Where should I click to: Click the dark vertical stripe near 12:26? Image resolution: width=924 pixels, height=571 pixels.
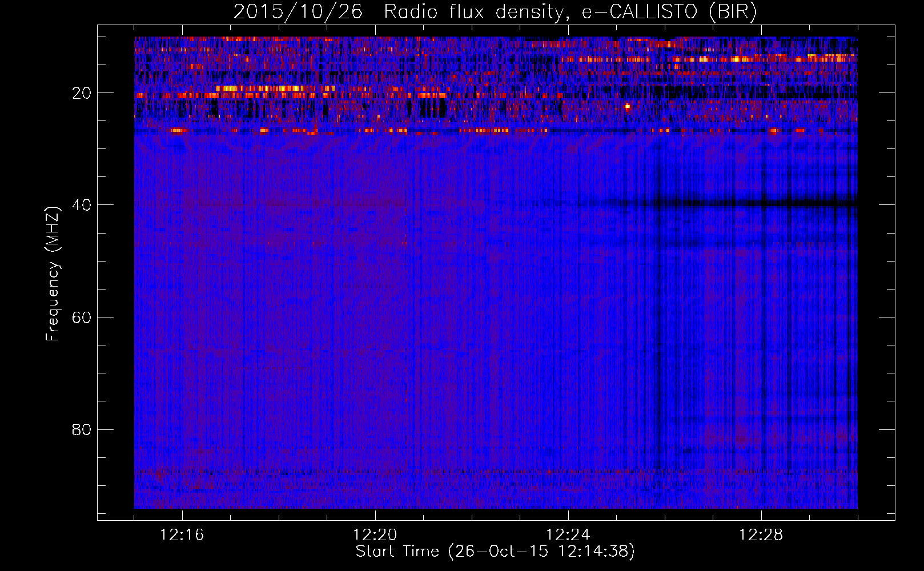coord(658,343)
